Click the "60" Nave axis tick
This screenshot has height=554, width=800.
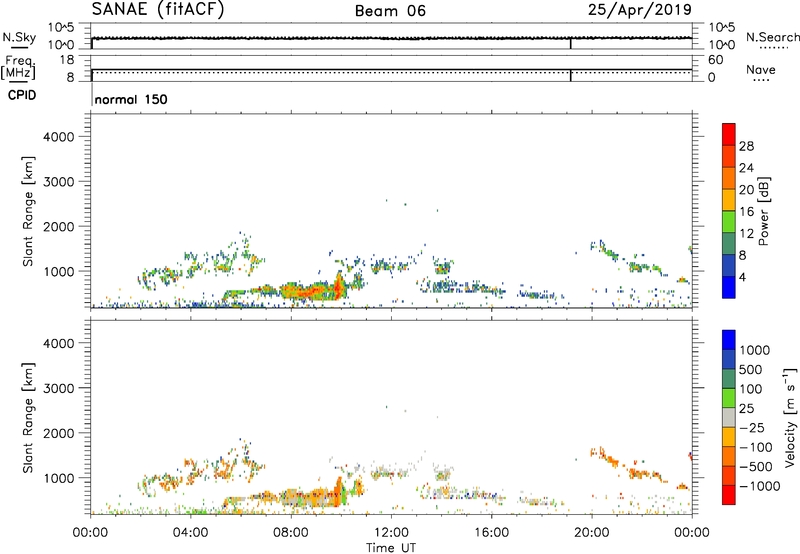(x=716, y=60)
